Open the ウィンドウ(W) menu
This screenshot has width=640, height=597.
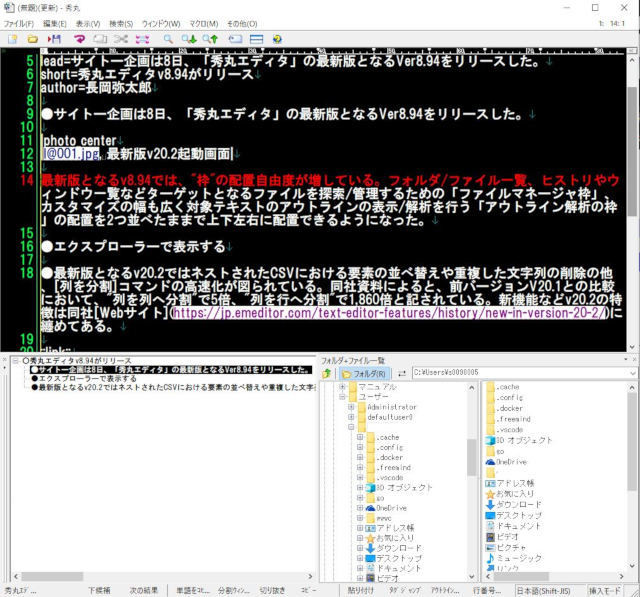tap(161, 24)
